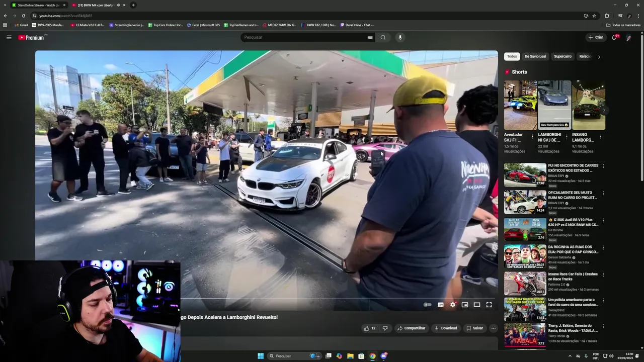Like the video with thumbs up
Viewport: 644px width, 362px height.
(x=370, y=328)
